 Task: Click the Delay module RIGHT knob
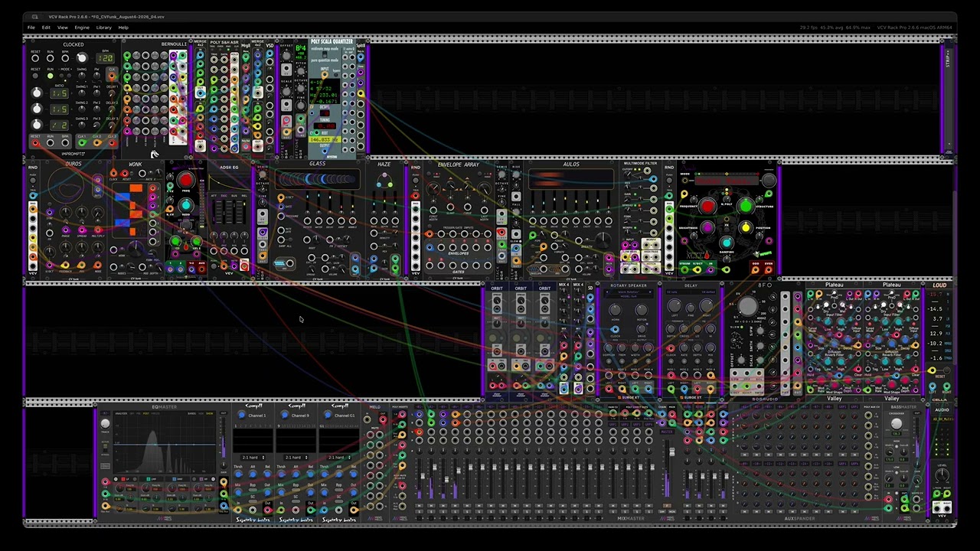click(x=705, y=307)
